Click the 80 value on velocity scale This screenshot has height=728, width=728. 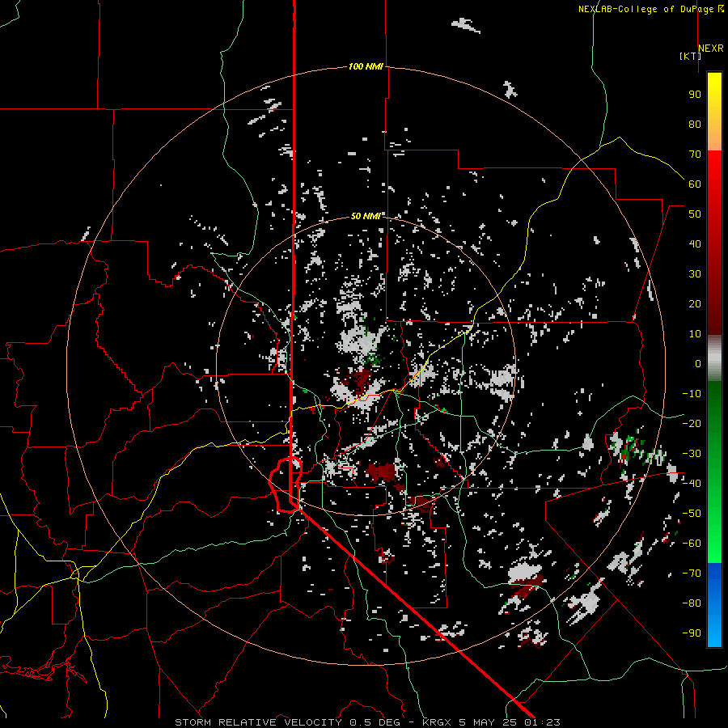[x=695, y=125]
